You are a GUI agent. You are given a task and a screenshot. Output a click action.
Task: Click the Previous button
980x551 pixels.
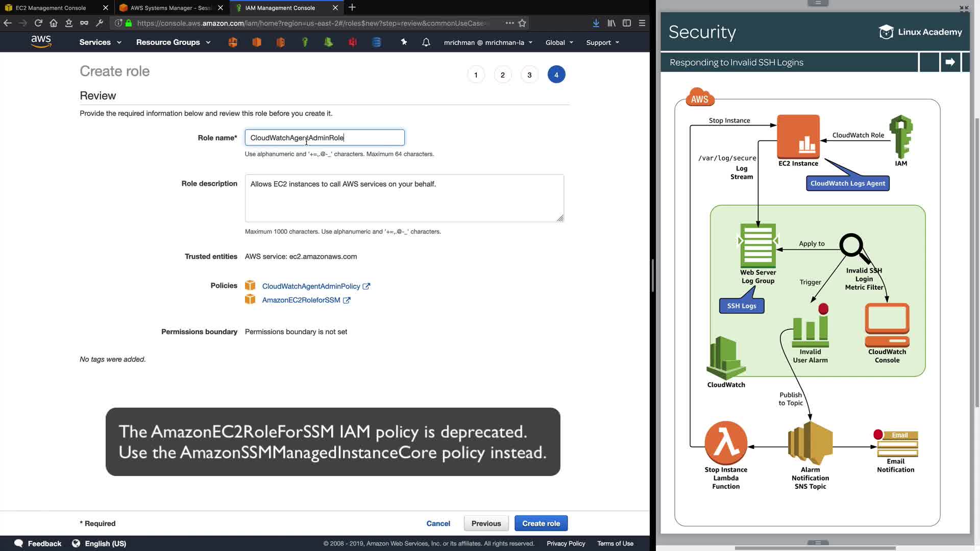click(x=486, y=523)
